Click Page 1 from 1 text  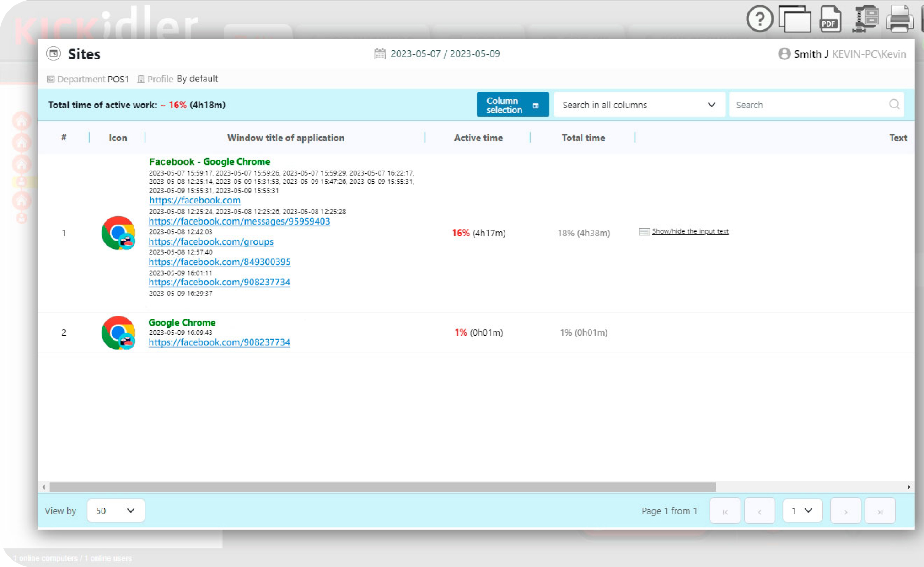(x=669, y=511)
